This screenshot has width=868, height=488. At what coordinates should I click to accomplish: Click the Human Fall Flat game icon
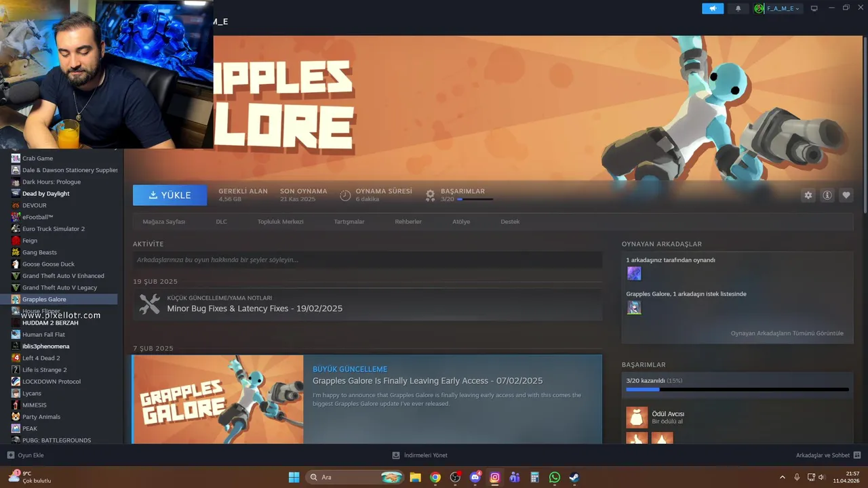click(x=16, y=334)
